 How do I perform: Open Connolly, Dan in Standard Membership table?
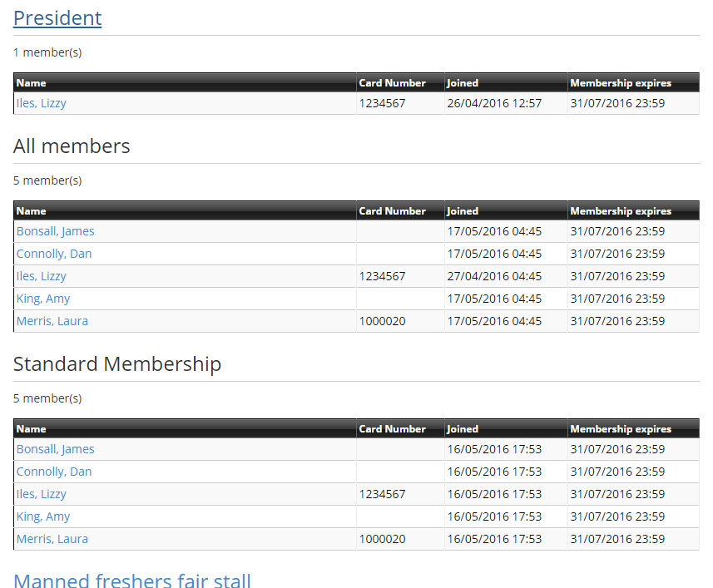click(x=54, y=472)
